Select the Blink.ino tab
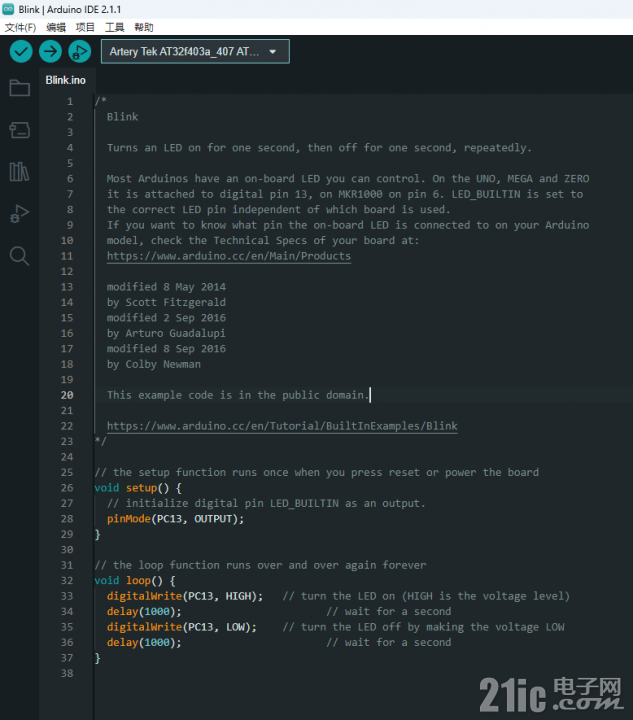 point(66,80)
